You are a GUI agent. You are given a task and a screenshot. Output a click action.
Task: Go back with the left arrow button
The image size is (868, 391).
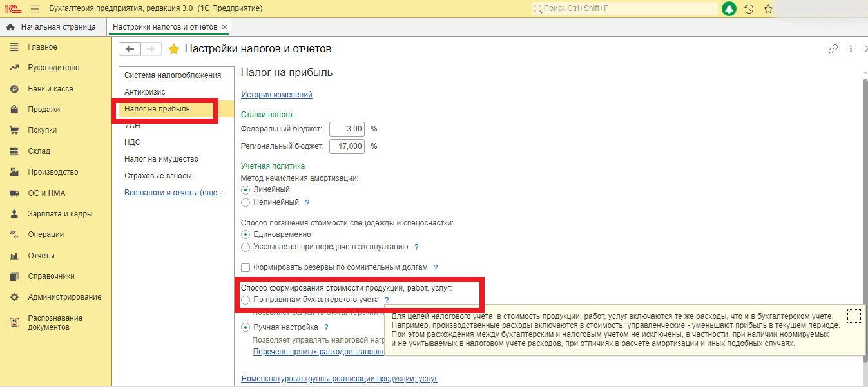(130, 49)
